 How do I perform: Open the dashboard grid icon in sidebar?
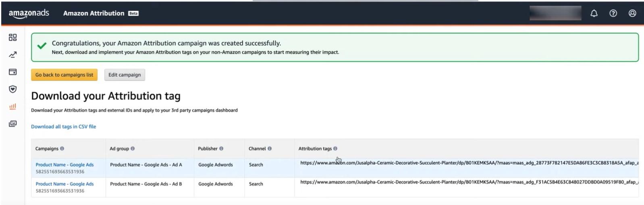(x=13, y=37)
